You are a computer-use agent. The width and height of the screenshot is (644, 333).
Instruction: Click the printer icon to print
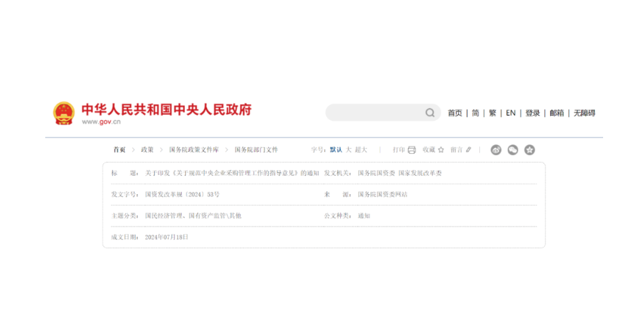412,150
